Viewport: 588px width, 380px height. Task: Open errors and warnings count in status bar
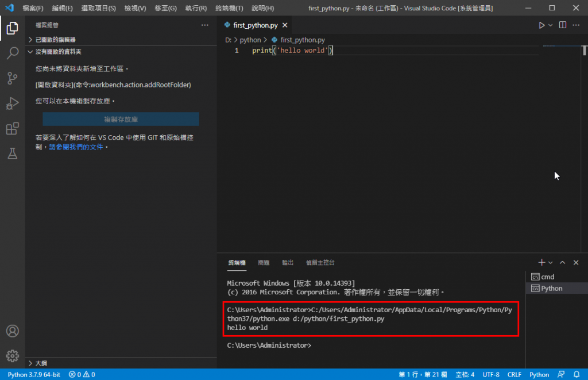pos(82,374)
